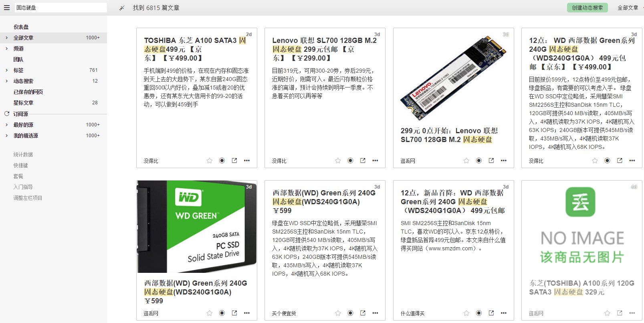
Task: Toggle read status of 什么值得买 article
Action: click(479, 313)
